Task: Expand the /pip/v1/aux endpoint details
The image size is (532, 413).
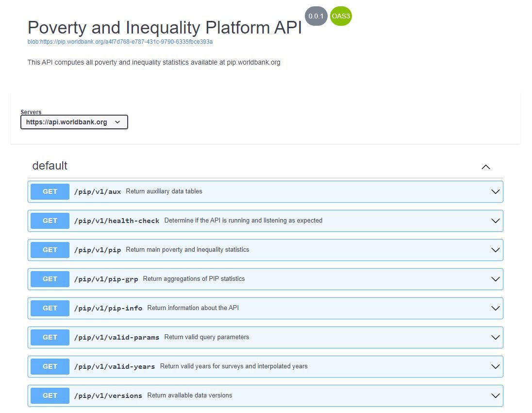Action: pyautogui.click(x=495, y=191)
